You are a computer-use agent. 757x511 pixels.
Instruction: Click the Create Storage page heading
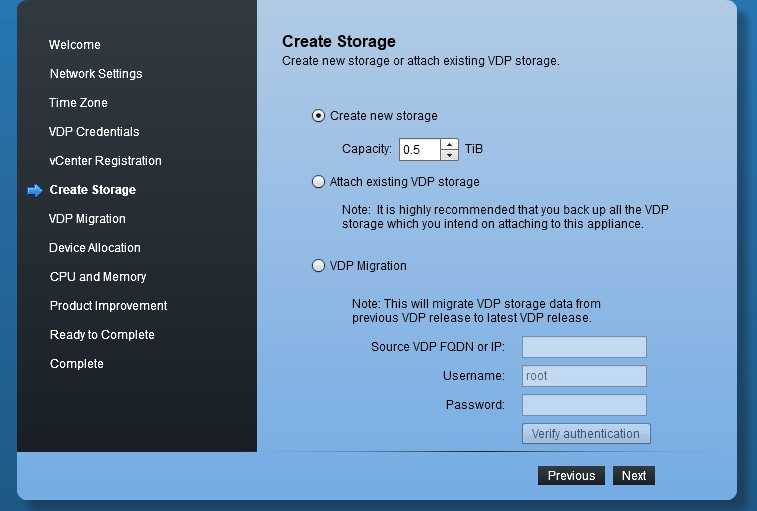pos(339,42)
